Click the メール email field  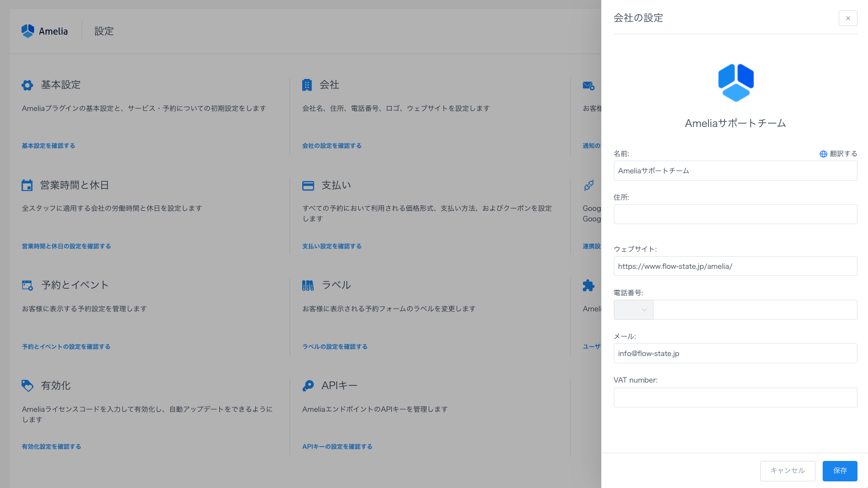pyautogui.click(x=735, y=353)
